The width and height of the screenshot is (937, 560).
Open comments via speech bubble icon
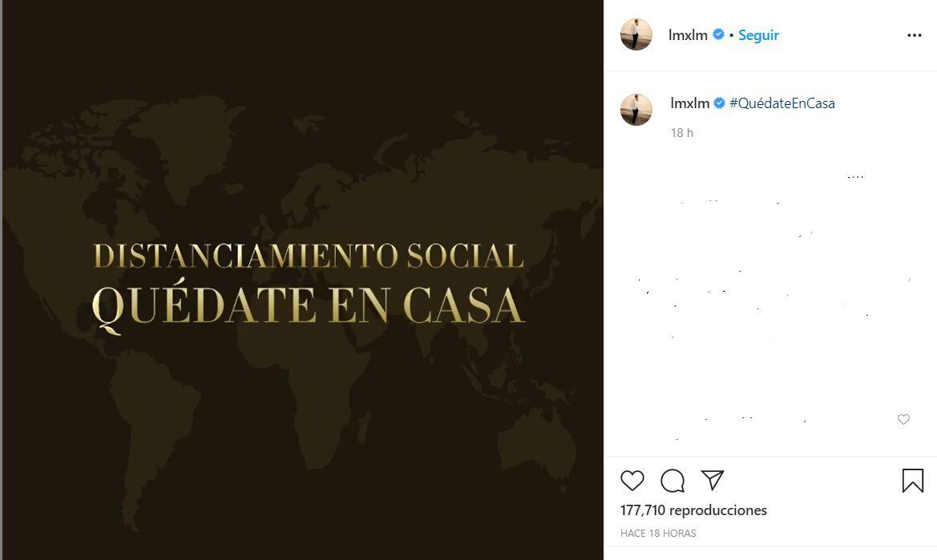672,481
